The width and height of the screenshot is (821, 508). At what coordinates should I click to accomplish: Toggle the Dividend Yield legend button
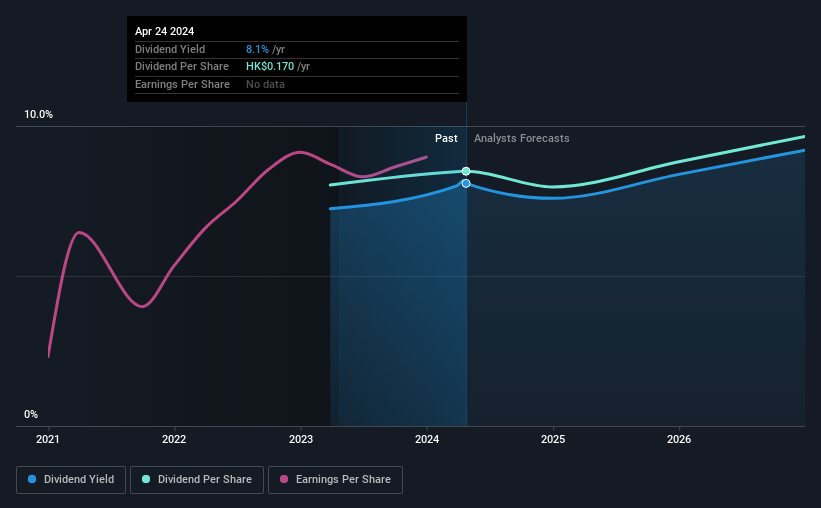pyautogui.click(x=71, y=480)
